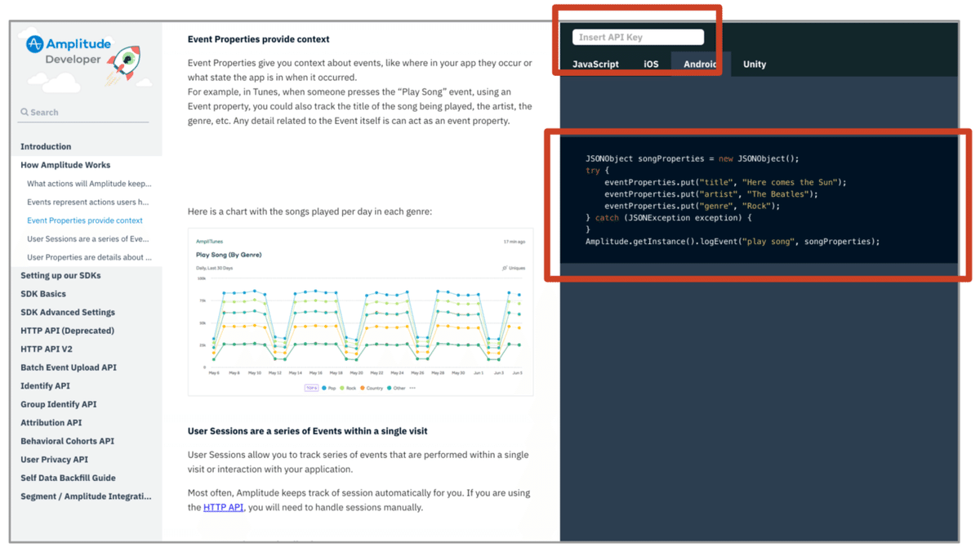Screen dimensions: 980x552
Task: Click the eventProperties.put "artist" code line
Action: [x=710, y=194]
